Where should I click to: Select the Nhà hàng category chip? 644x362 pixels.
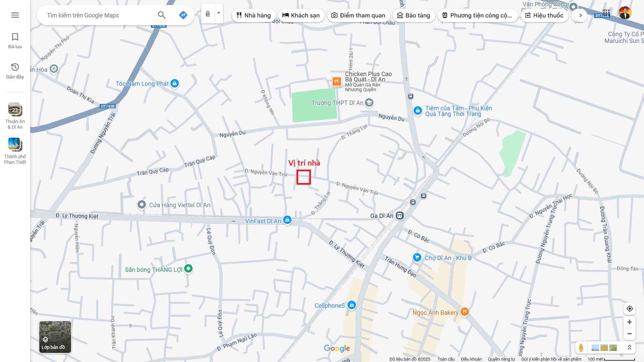tap(254, 15)
